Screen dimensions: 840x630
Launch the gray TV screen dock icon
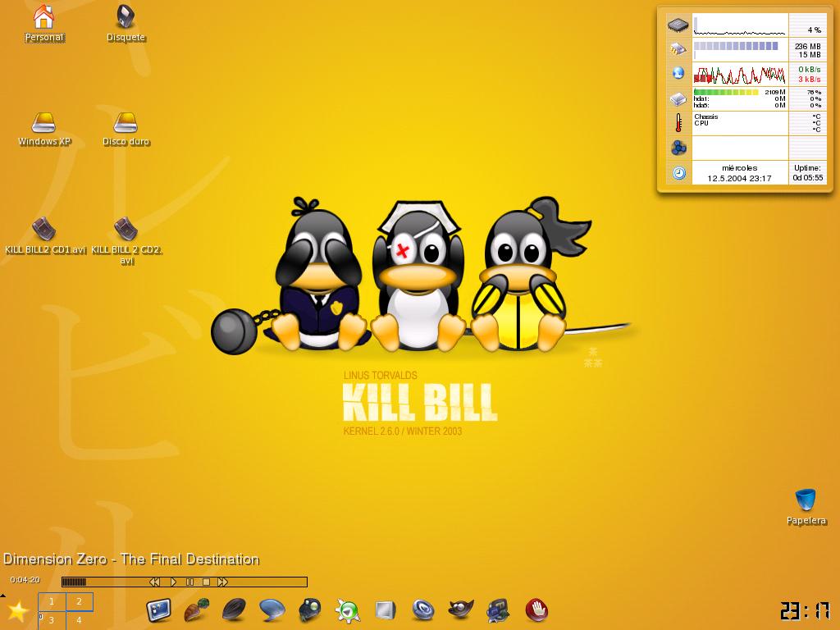click(x=386, y=610)
